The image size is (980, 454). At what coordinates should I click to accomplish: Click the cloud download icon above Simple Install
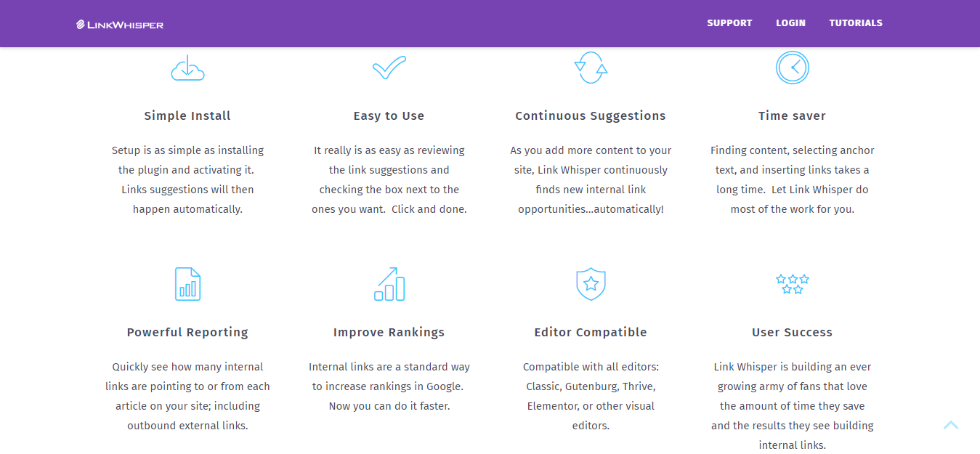click(187, 68)
